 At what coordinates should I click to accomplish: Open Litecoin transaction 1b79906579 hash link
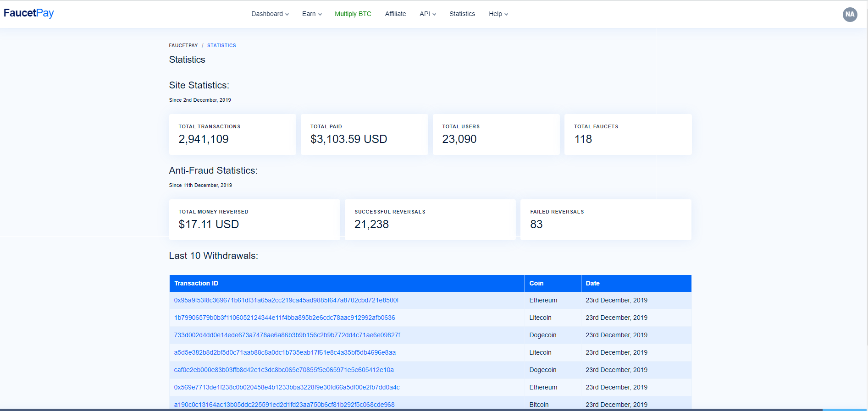pos(284,318)
